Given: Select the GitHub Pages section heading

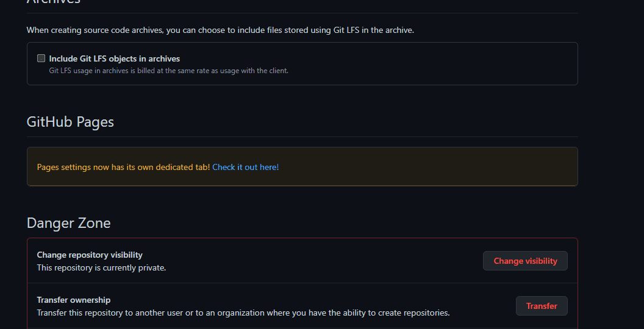Looking at the screenshot, I should tap(70, 122).
